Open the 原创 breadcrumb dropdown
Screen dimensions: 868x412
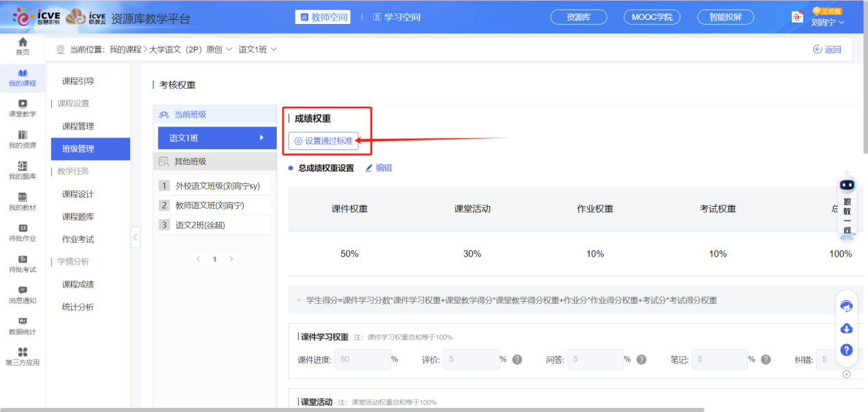[x=231, y=49]
